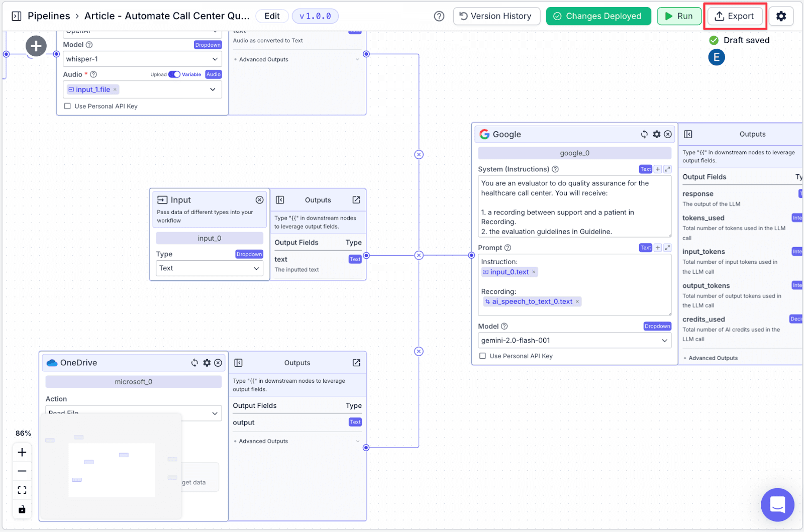Click the System Instructions help icon
Screen dimensions: 804x532
point(555,169)
